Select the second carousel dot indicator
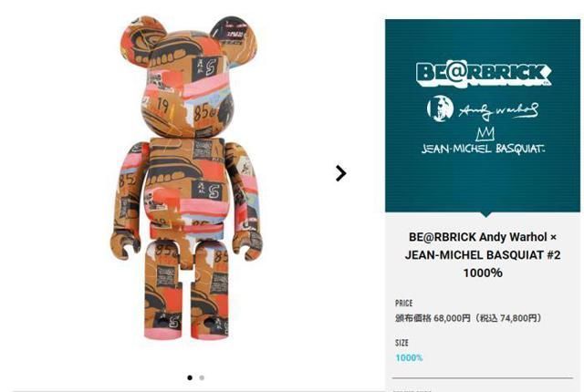584x392 pixels. click(x=202, y=377)
